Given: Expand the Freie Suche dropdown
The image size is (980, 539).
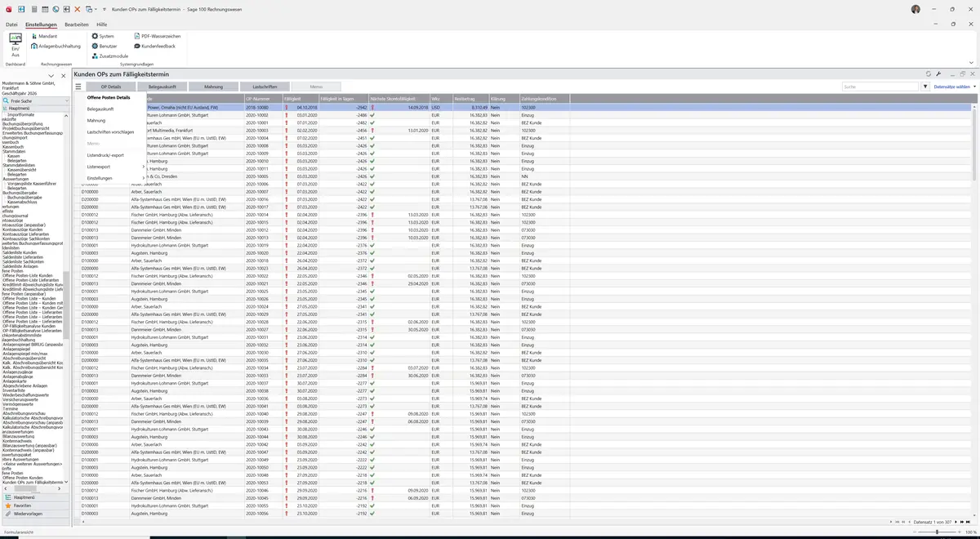Looking at the screenshot, I should point(67,100).
